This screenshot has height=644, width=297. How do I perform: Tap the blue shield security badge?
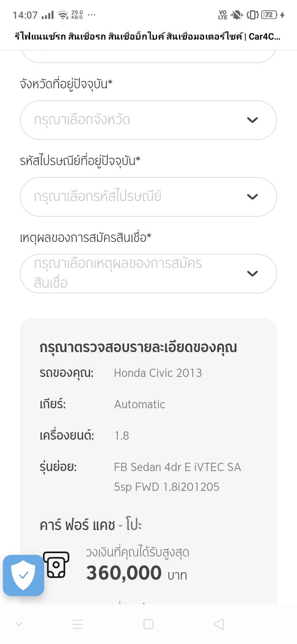click(x=24, y=575)
